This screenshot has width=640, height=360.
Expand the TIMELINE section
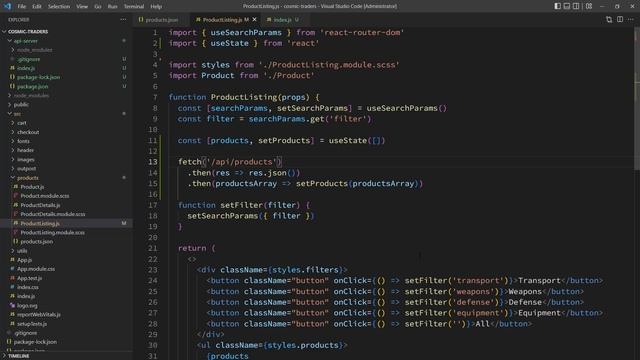[19, 356]
